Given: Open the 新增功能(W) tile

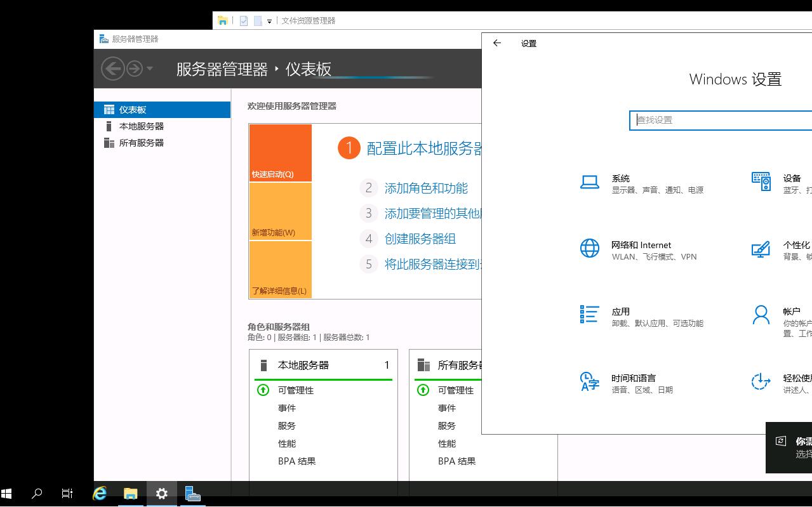Looking at the screenshot, I should pyautogui.click(x=281, y=211).
